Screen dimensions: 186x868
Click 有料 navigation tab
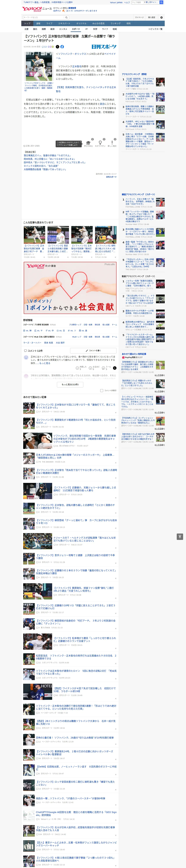click(x=129, y=24)
